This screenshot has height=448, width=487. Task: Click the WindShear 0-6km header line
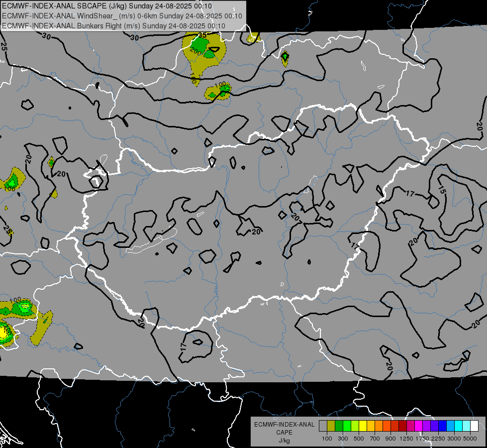[x=122, y=16]
